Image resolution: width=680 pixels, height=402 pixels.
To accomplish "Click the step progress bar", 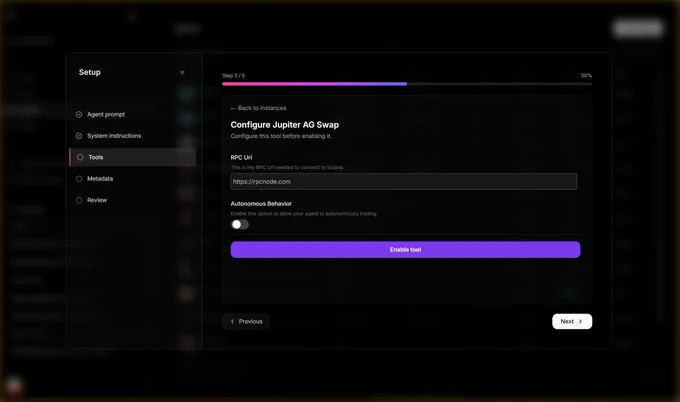I will pos(407,84).
